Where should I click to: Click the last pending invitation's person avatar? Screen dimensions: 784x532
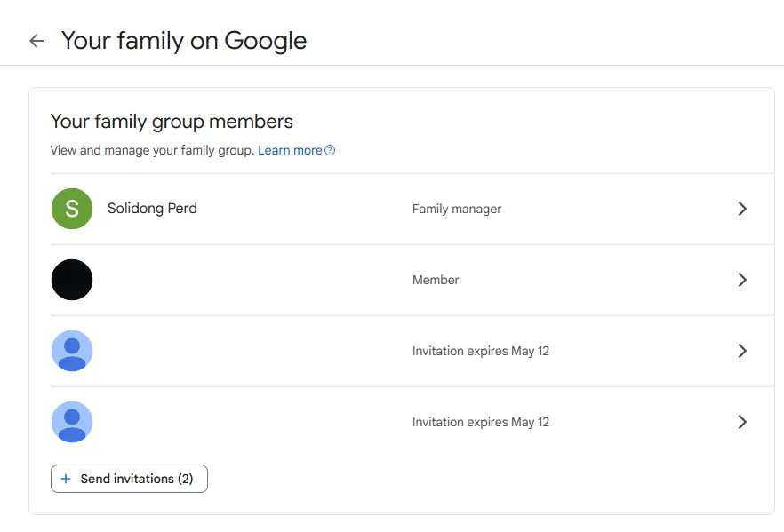point(72,422)
